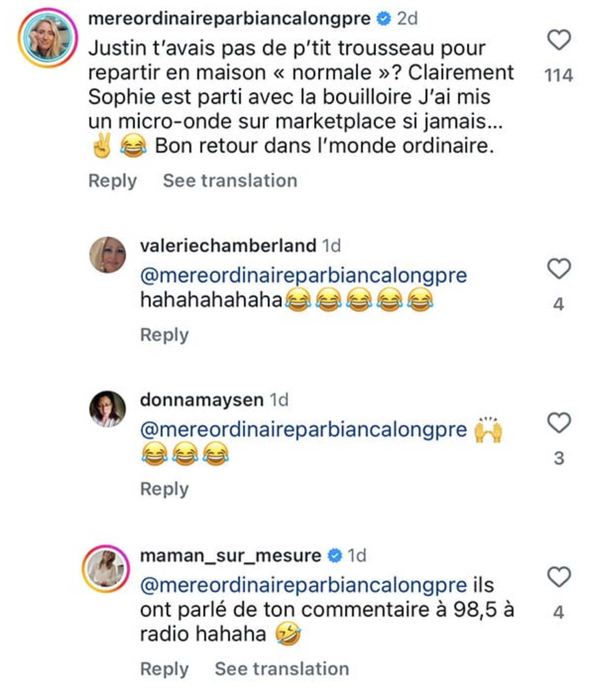Click the verified badge beside maman_sur_mesure
593x700 pixels.
click(x=334, y=555)
